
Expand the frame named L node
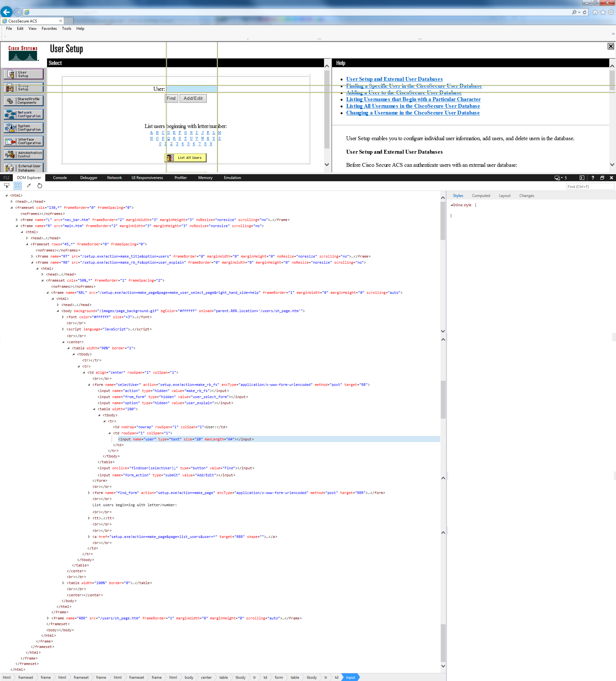click(17, 220)
